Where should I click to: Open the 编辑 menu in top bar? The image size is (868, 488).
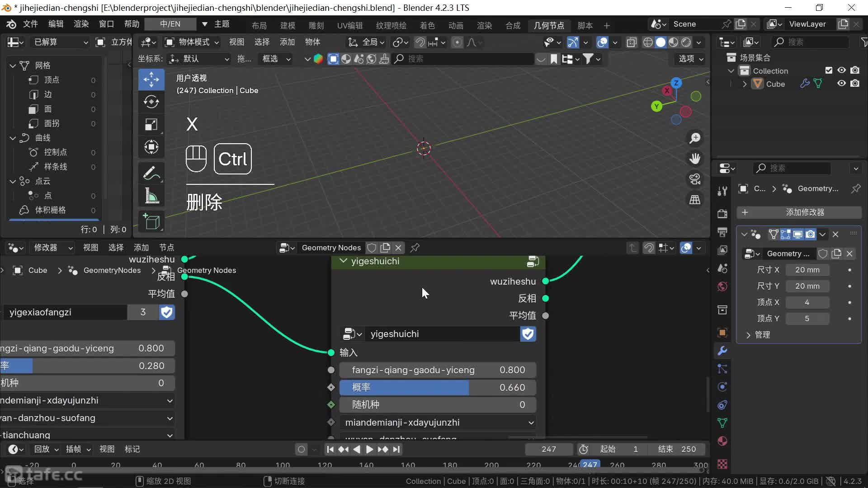[56, 24]
